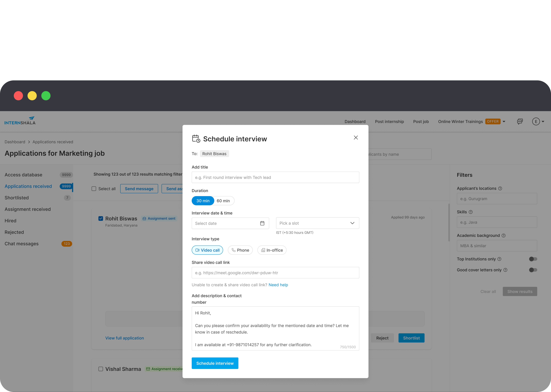
Task: Open the chat messages icon in header
Action: click(x=520, y=121)
